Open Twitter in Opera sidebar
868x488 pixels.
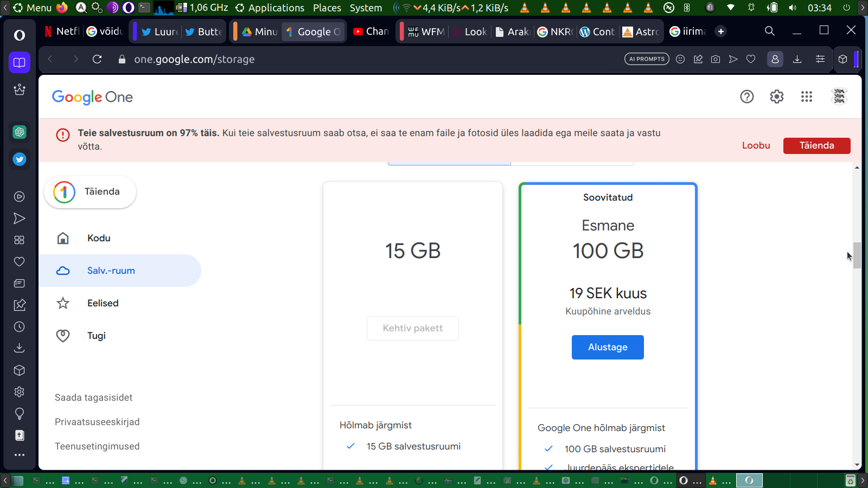tap(20, 159)
